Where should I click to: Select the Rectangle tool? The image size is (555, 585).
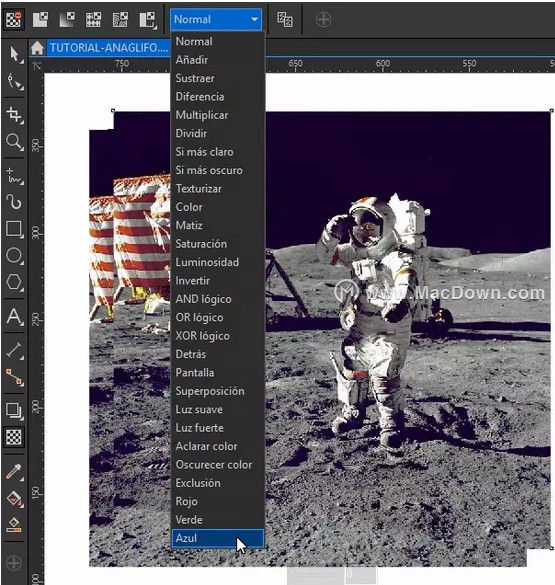[x=14, y=229]
